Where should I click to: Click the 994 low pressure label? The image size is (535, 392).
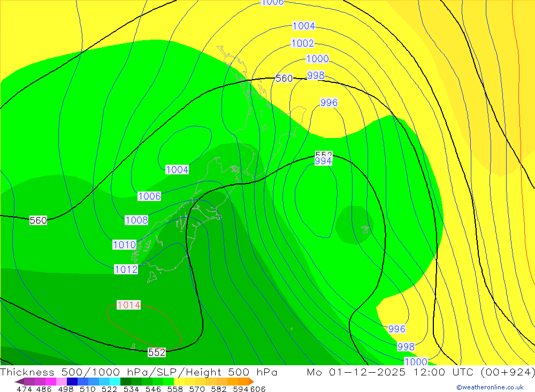click(x=323, y=160)
